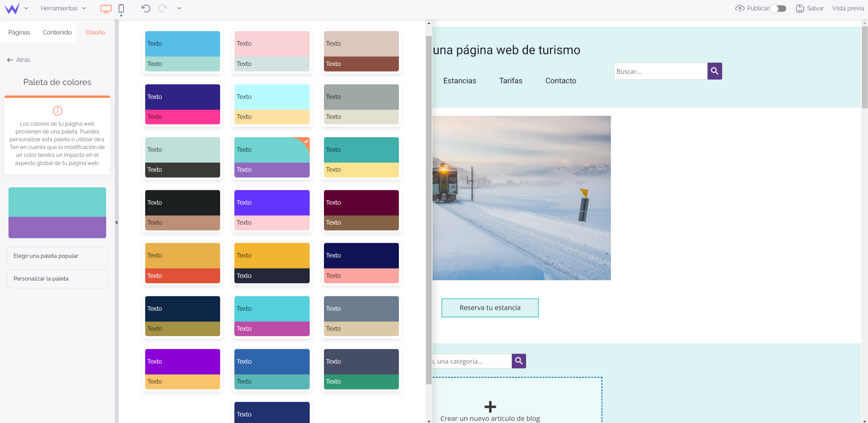Switch to the Contenido tab
868x423 pixels.
[57, 32]
